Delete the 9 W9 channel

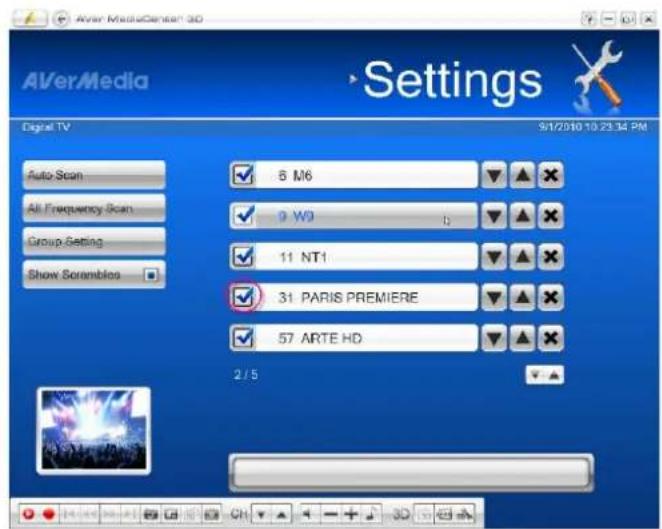pos(551,216)
